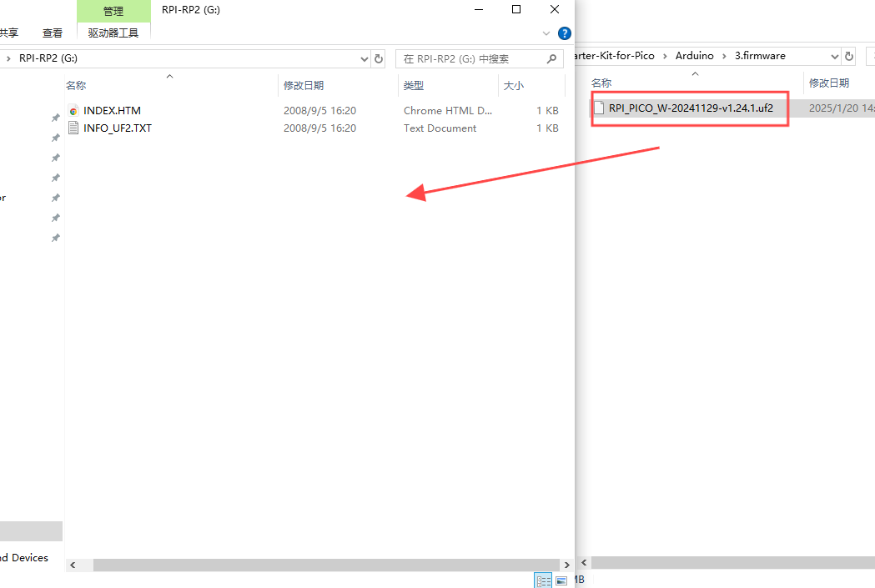The height and width of the screenshot is (588, 875).
Task: Expand the ribbon with the chevron
Action: tap(546, 33)
